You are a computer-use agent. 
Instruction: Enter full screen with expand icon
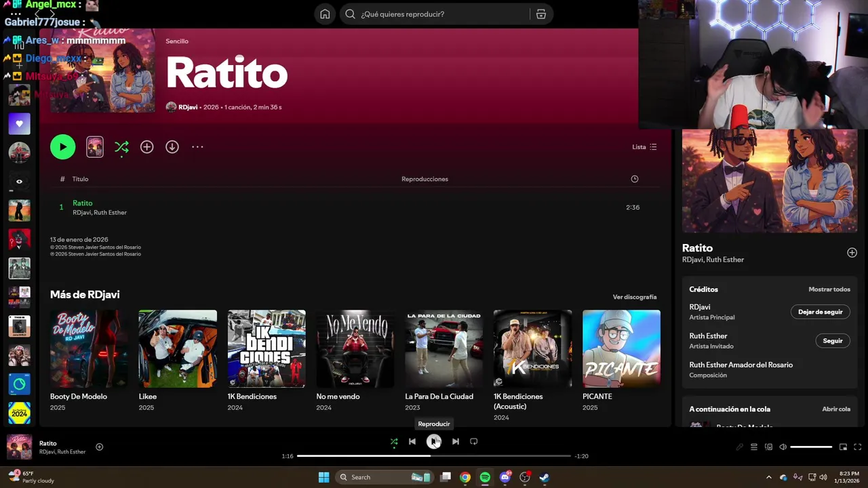click(857, 447)
